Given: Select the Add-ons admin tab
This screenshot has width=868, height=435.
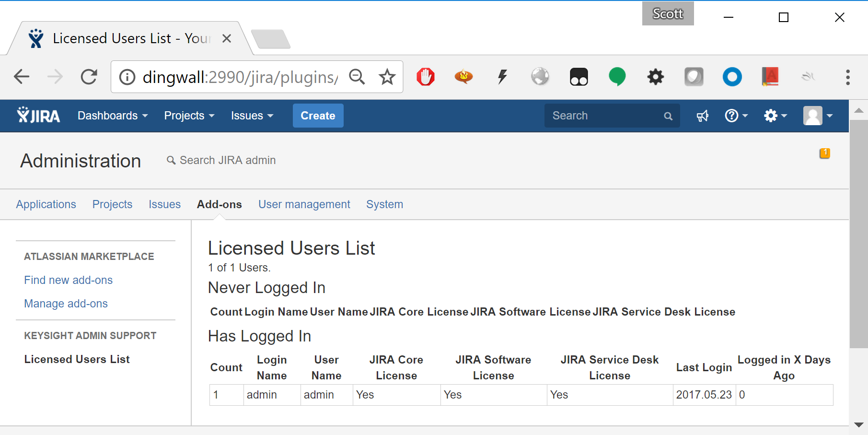Looking at the screenshot, I should tap(220, 204).
